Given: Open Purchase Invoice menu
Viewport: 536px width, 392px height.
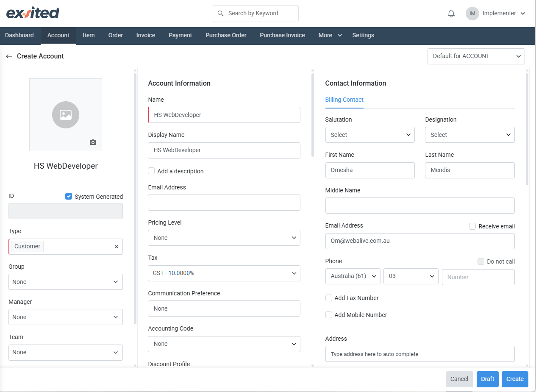Looking at the screenshot, I should pos(283,36).
